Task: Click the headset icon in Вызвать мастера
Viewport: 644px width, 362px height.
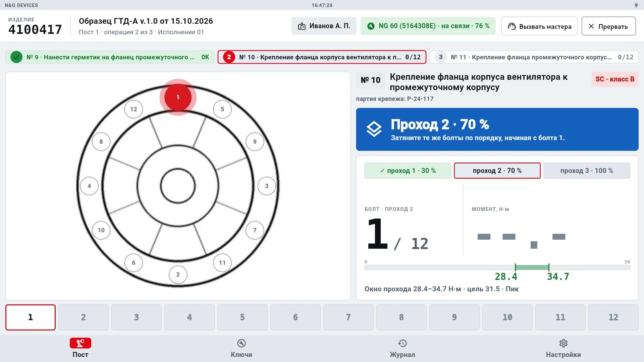Action: (512, 26)
